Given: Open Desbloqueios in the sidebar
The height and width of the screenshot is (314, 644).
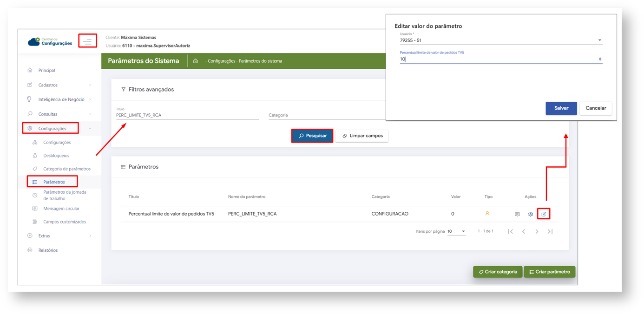Looking at the screenshot, I should click(56, 156).
